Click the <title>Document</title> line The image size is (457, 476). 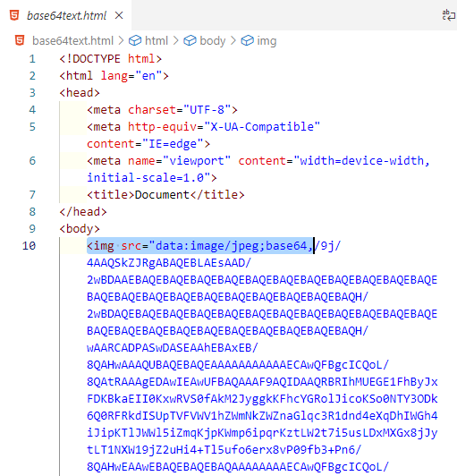(x=165, y=194)
